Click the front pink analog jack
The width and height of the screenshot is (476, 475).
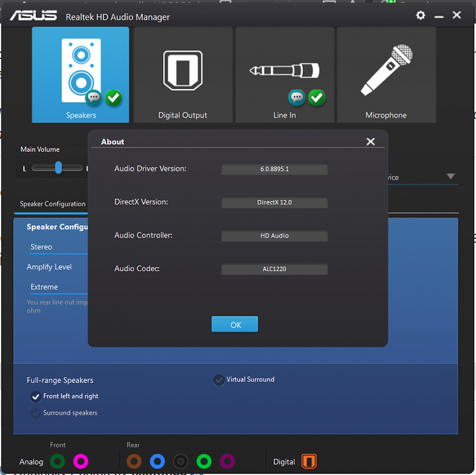click(81, 462)
